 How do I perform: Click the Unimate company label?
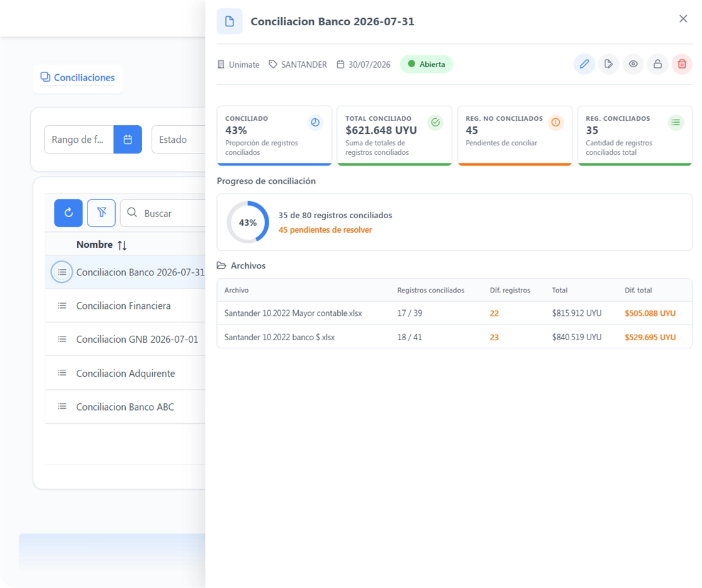tap(244, 64)
